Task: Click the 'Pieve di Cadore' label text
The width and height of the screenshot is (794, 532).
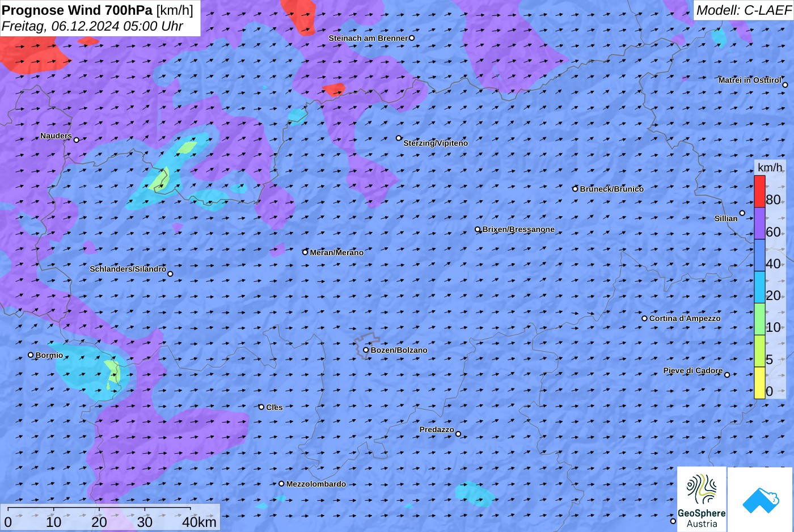Action: click(x=693, y=370)
